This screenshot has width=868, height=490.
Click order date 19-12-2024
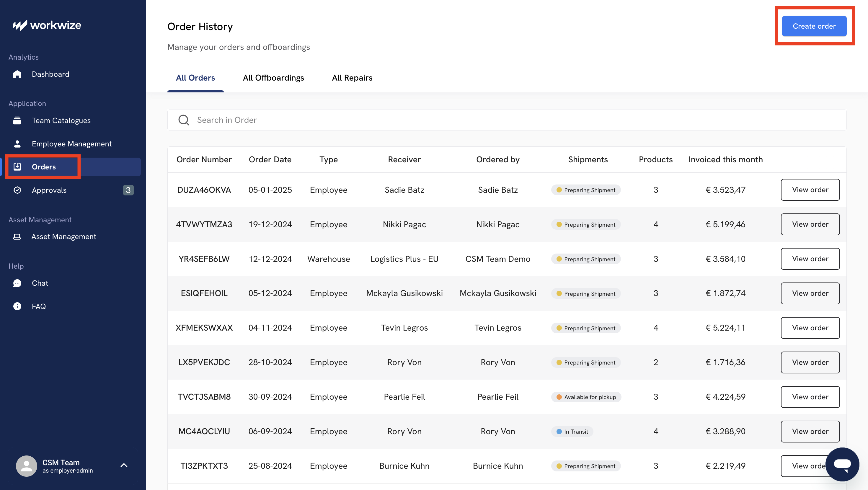pyautogui.click(x=270, y=224)
